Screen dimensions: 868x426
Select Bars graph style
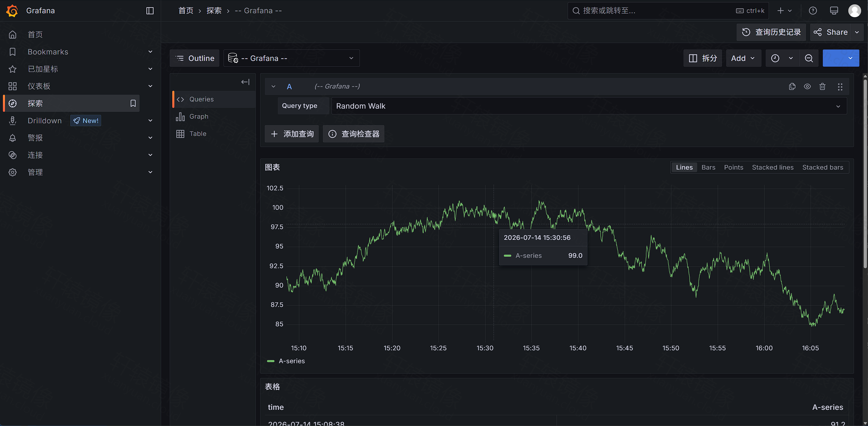708,167
